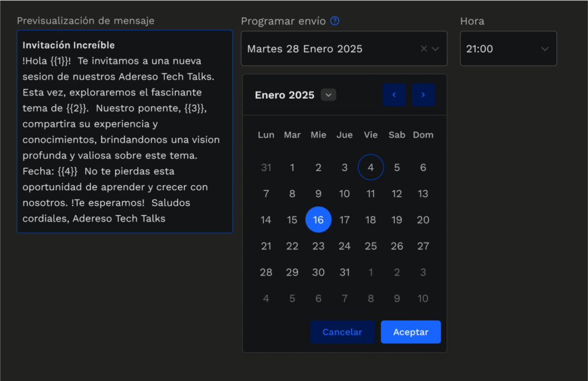Viewport: 588px width, 381px height.
Task: Clear the selected date with the X icon
Action: point(423,49)
